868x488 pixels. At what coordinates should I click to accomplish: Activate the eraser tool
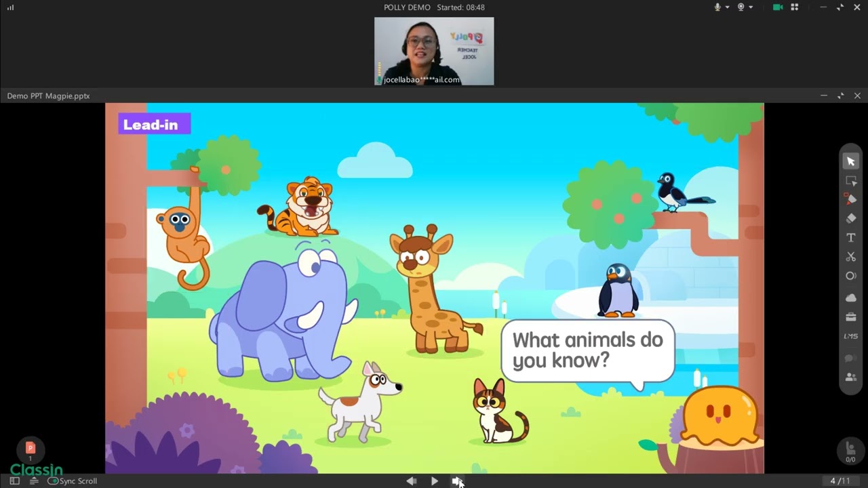tap(850, 218)
